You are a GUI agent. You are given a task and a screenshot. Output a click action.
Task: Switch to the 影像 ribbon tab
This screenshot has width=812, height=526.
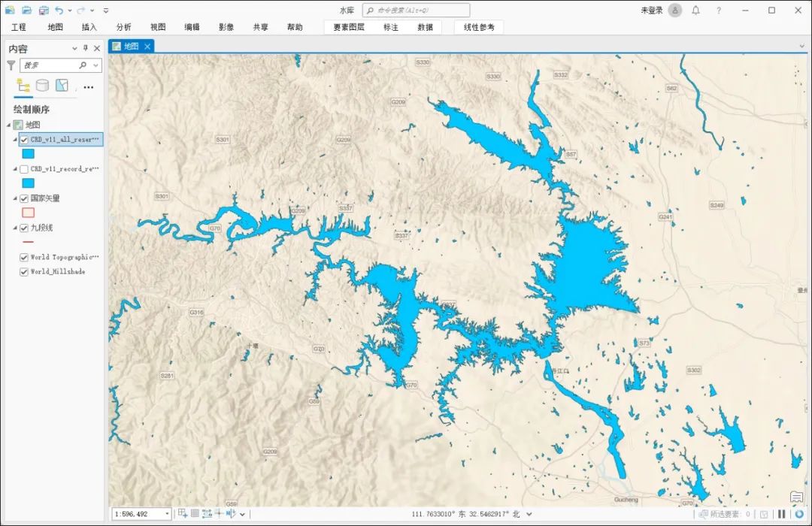pos(226,27)
